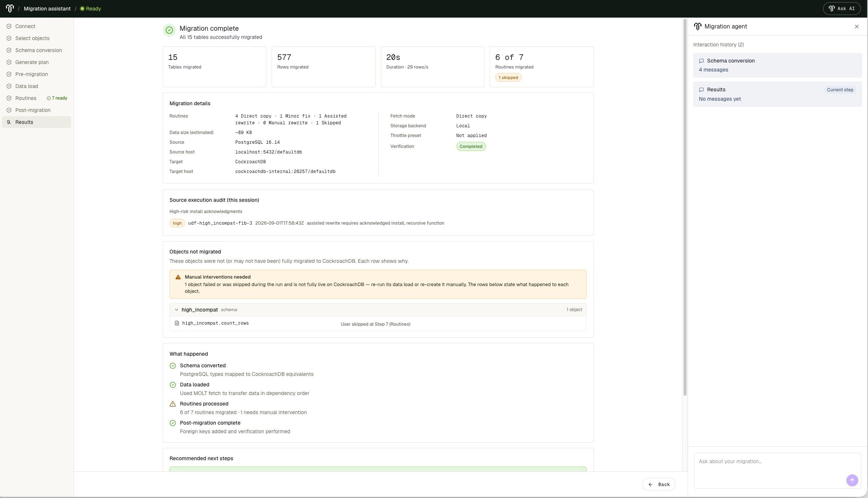
Task: Click the checkmark icon beside Data load
Action: pyautogui.click(x=9, y=86)
